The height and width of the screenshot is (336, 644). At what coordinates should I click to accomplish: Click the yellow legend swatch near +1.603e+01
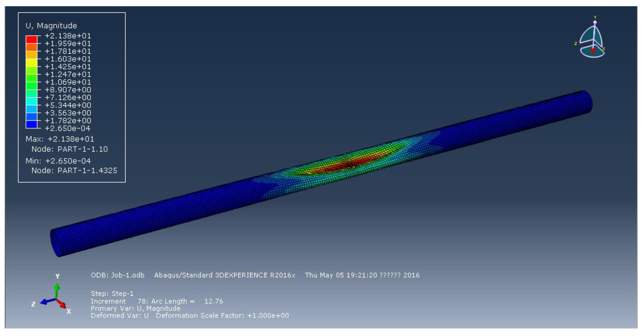click(31, 63)
